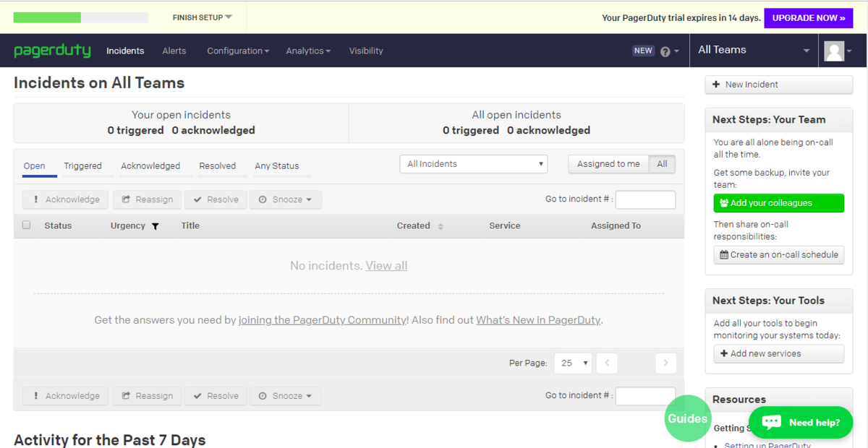Toggle Assigned to me filter
Viewport: 868px width, 448px height.
[x=608, y=164]
